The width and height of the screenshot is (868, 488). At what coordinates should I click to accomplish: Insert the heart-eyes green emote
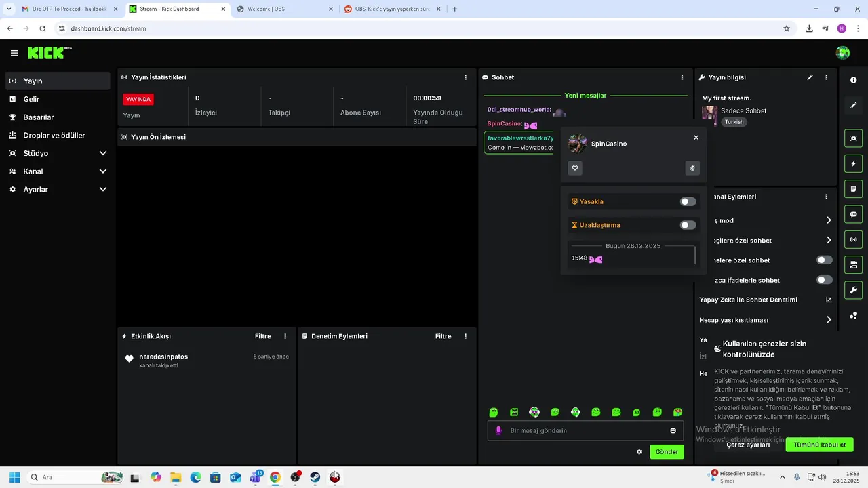coord(677,412)
